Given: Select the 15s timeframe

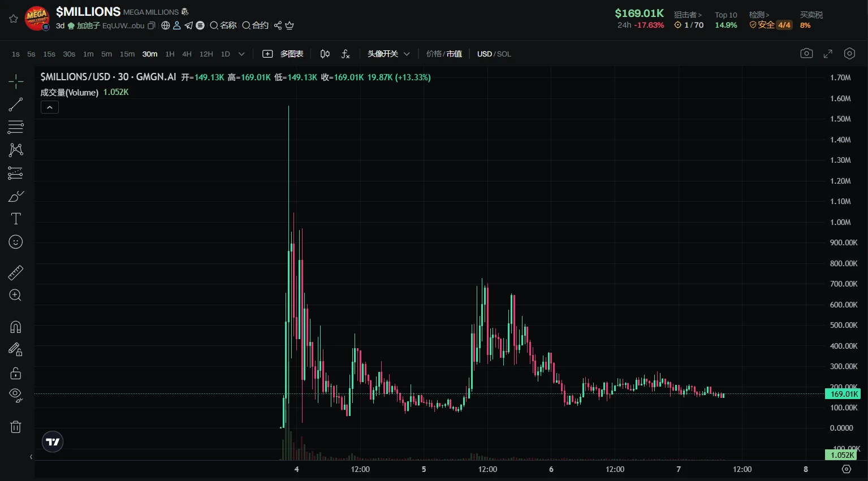Looking at the screenshot, I should (x=49, y=54).
